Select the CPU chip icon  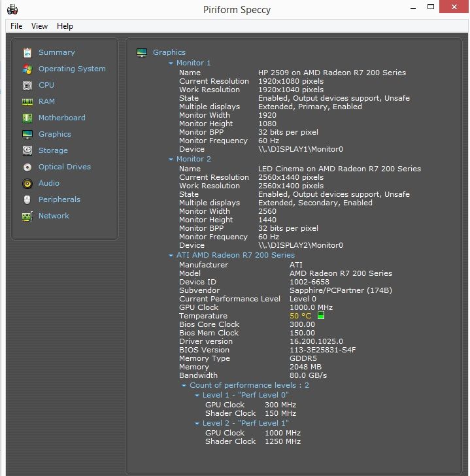[27, 85]
